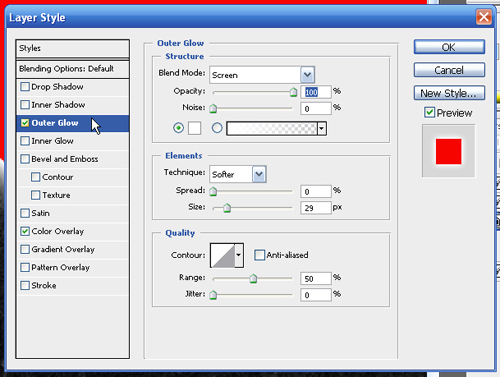This screenshot has width=500, height=377.
Task: Select the Inner Glow row label
Action: (x=52, y=141)
